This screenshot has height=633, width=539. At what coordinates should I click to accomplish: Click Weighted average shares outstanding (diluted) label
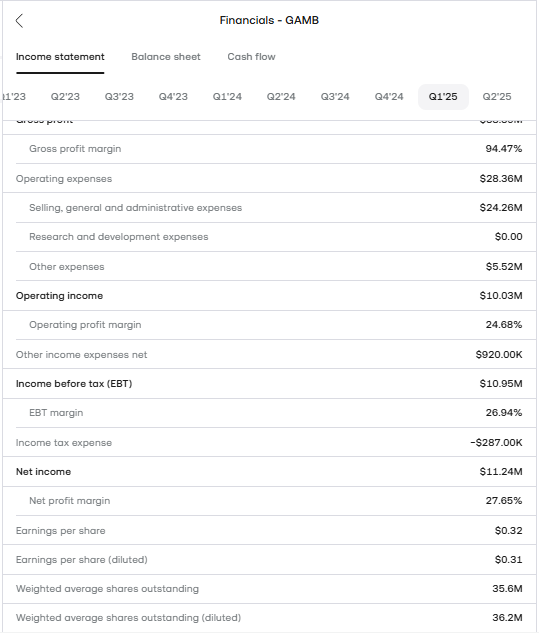[x=128, y=618]
